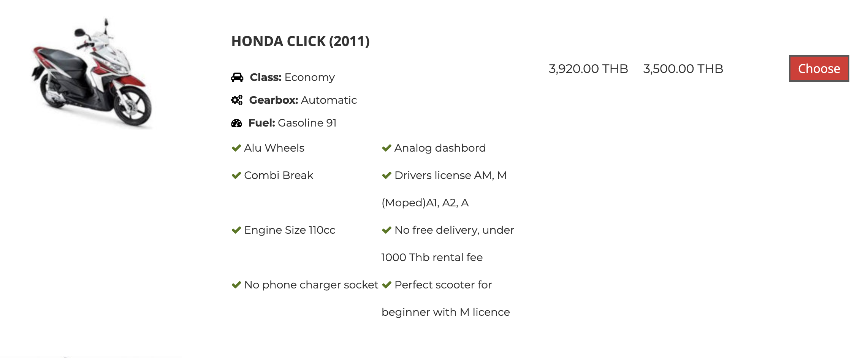This screenshot has height=358, width=868.
Task: Click the car icon beside Class
Action: click(x=237, y=78)
